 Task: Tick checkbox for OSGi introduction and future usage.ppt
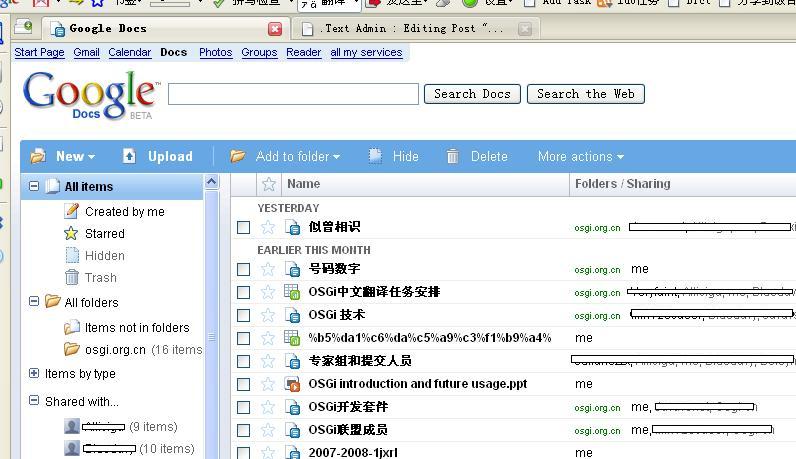tap(244, 384)
